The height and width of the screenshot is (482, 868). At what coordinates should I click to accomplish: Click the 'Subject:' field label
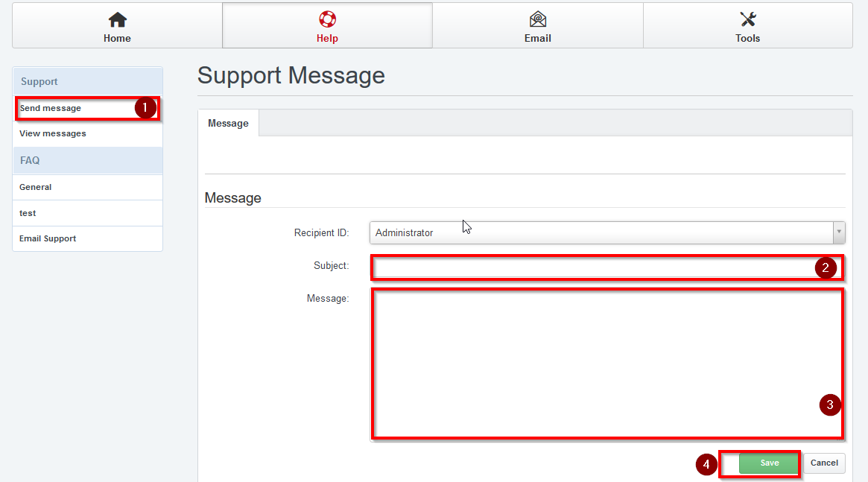click(x=331, y=266)
